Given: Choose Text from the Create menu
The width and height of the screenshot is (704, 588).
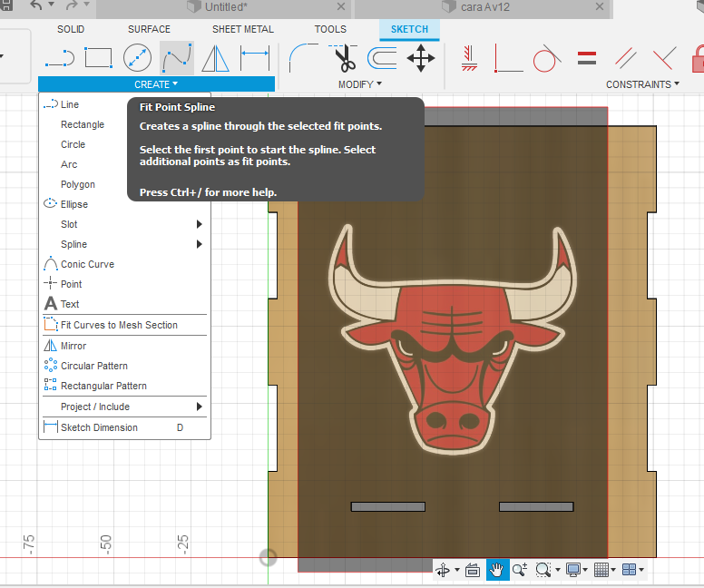Looking at the screenshot, I should pos(125,304).
